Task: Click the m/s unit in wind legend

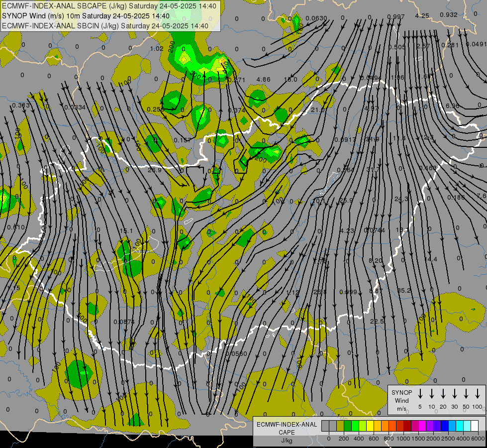Action: (x=401, y=409)
